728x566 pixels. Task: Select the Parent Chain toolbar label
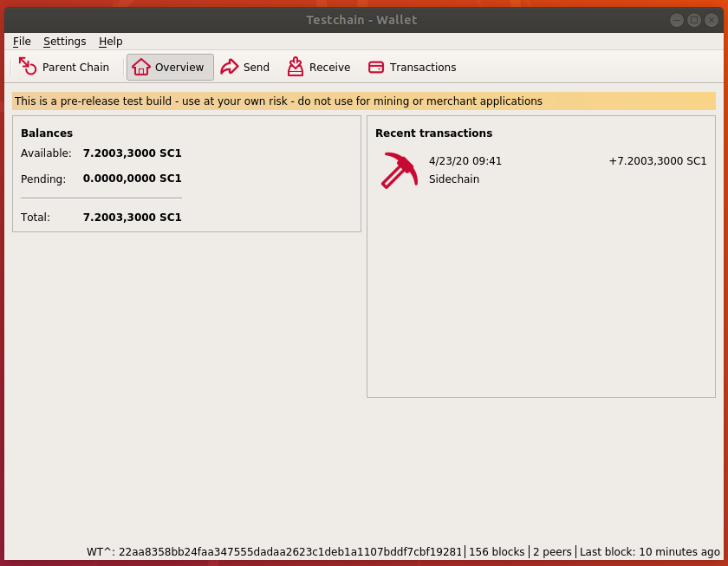click(x=75, y=68)
